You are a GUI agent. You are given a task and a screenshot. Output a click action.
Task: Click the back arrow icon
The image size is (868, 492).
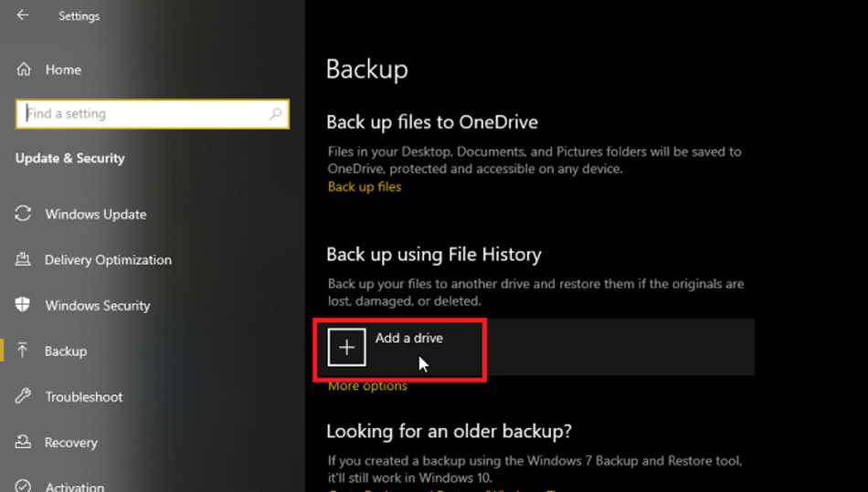pyautogui.click(x=23, y=16)
